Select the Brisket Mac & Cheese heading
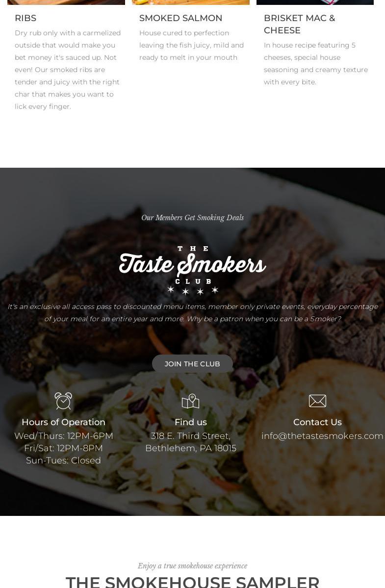The image size is (385, 588). click(299, 24)
